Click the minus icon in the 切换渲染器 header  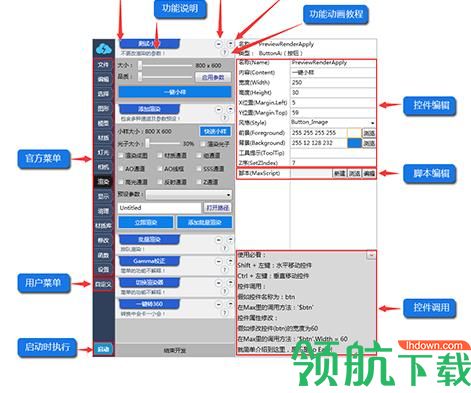click(219, 283)
